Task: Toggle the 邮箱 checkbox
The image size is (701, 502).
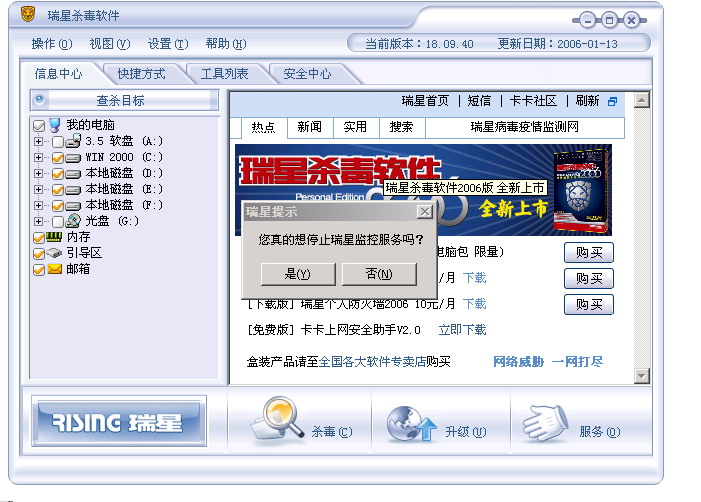Action: [39, 270]
